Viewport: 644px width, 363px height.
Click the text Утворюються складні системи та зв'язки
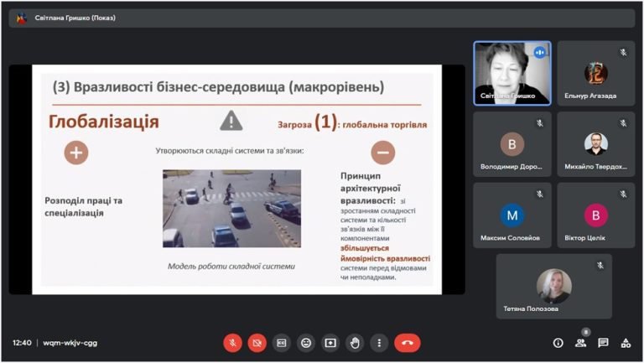tap(230, 151)
